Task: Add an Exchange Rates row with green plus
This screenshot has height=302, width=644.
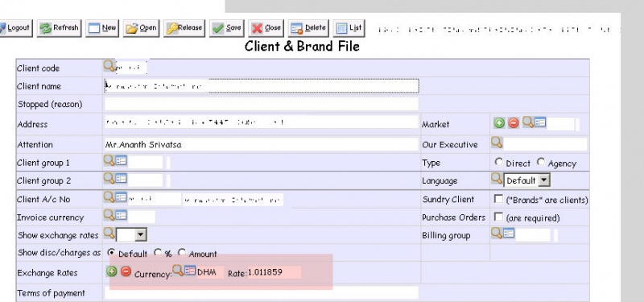Action: [x=112, y=271]
